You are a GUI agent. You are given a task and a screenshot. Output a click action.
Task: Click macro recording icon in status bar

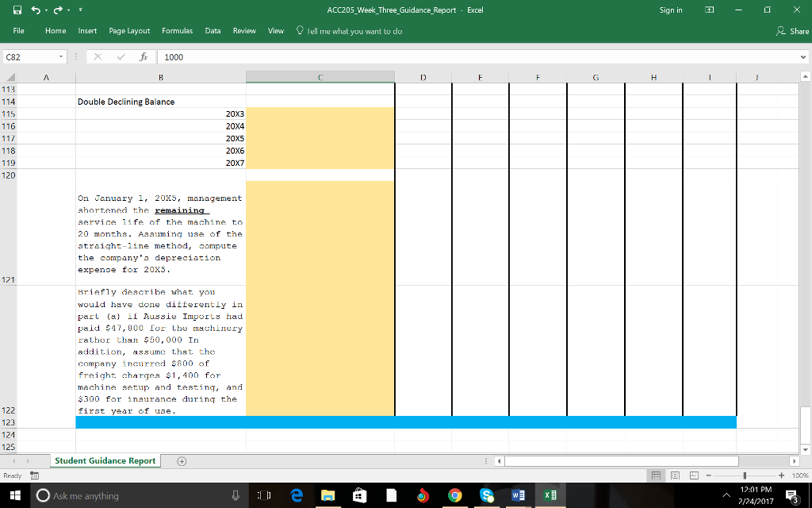[36, 475]
